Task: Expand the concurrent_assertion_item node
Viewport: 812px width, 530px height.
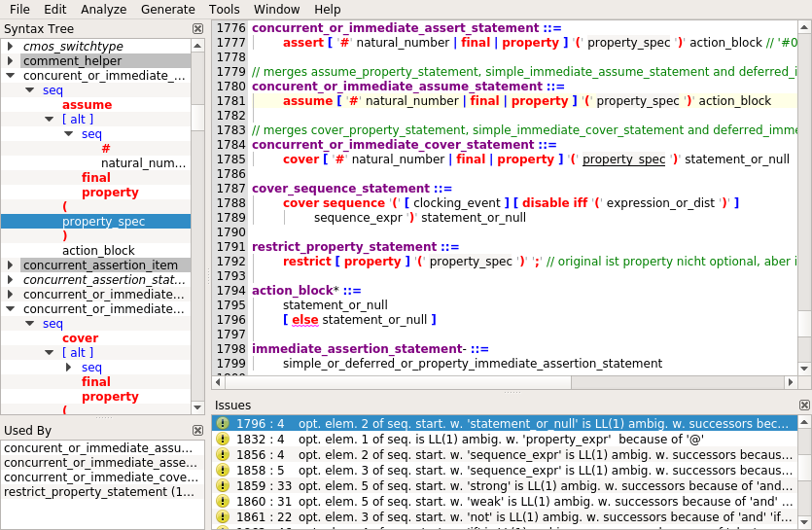Action: pos(10,265)
